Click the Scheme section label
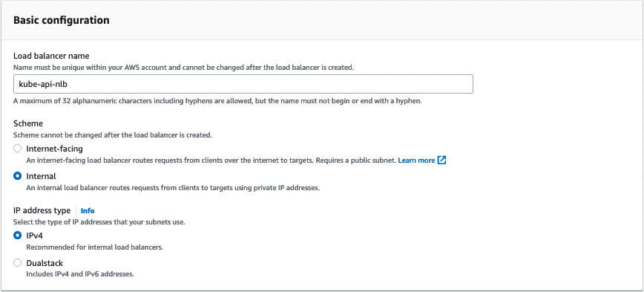 pyautogui.click(x=28, y=123)
